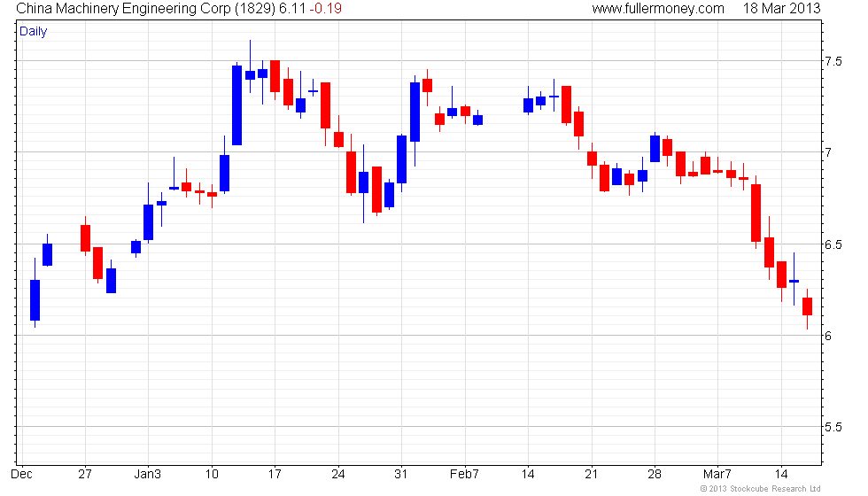Click the 31 date axis label
Viewport: 868px width, 496px height.
point(400,475)
